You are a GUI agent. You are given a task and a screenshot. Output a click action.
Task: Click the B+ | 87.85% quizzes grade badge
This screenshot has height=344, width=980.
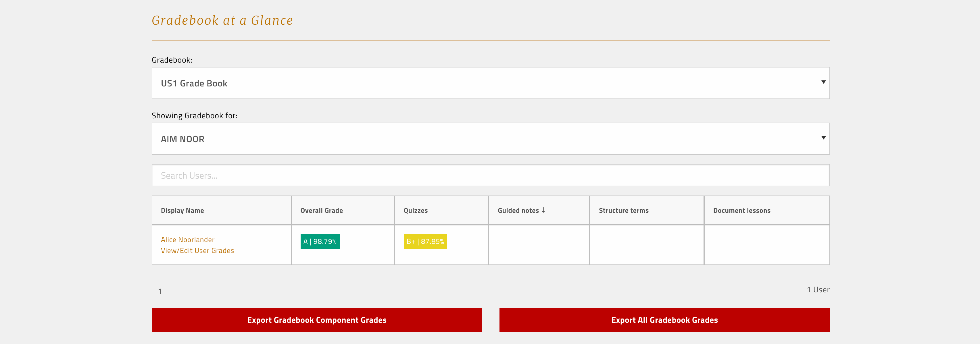[x=425, y=241]
